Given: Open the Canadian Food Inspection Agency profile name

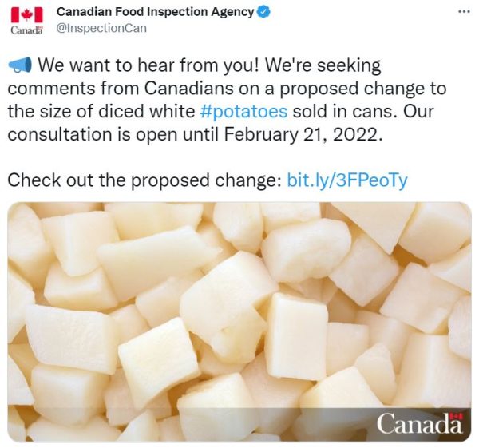Looking at the screenshot, I should pos(155,12).
